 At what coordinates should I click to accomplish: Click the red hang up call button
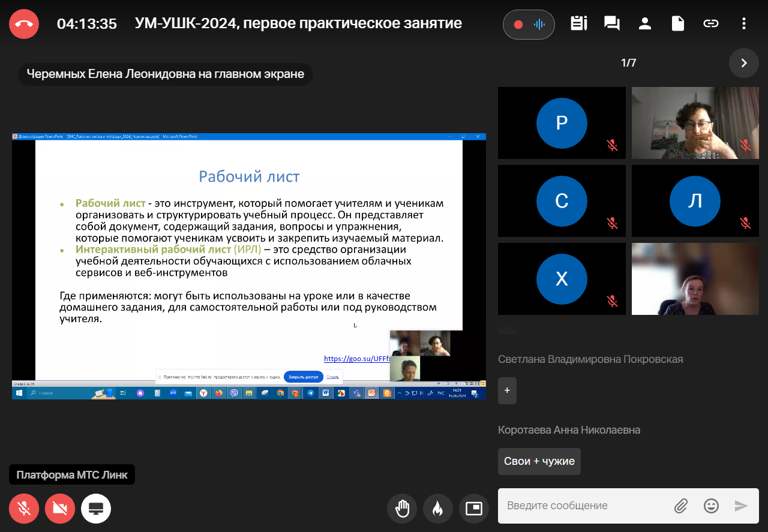24,24
